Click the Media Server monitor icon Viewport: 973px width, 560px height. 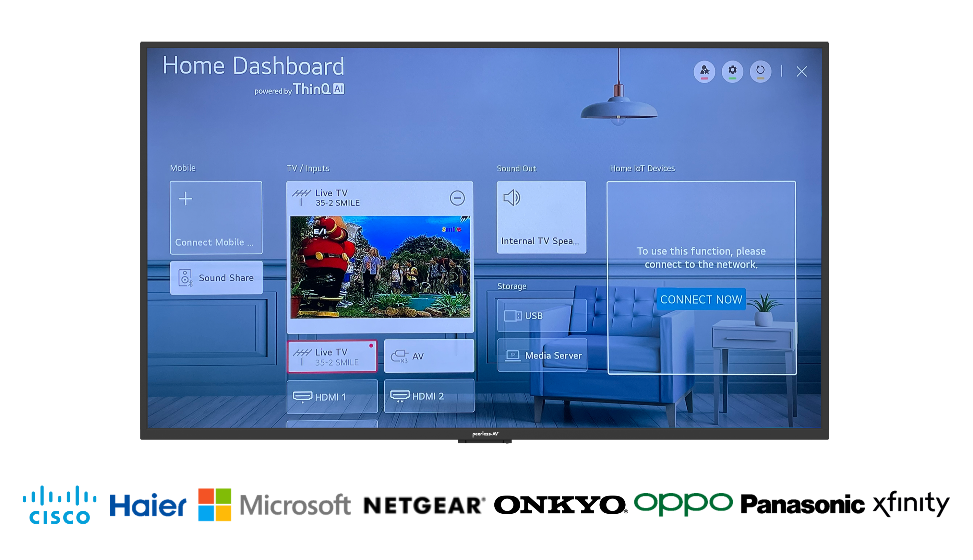513,356
